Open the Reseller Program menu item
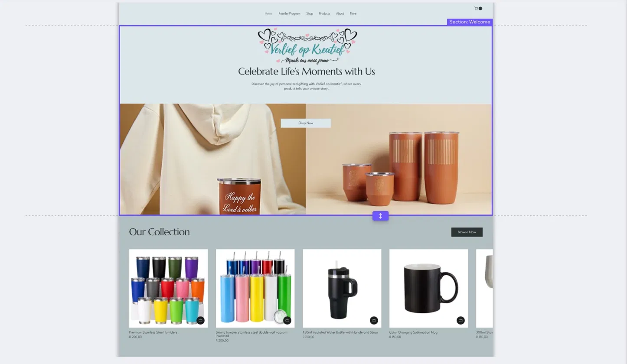The image size is (627, 364). (289, 13)
